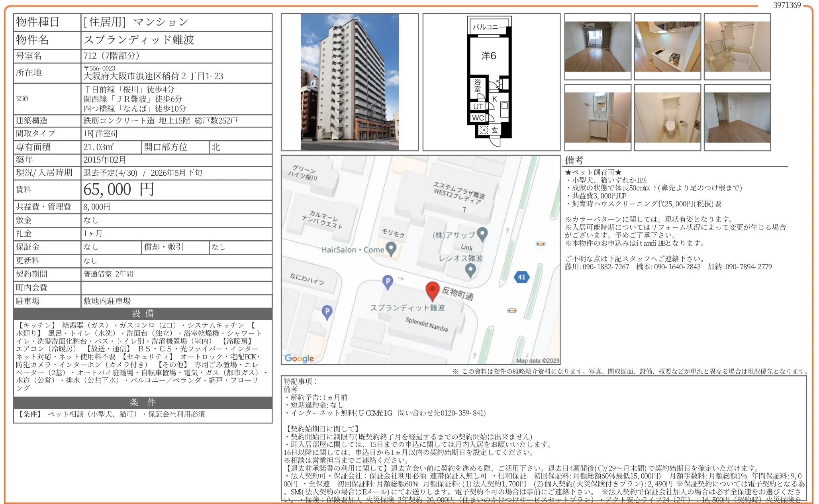The width and height of the screenshot is (819, 504).
Task: Open the building exterior photo
Action: coord(349,82)
